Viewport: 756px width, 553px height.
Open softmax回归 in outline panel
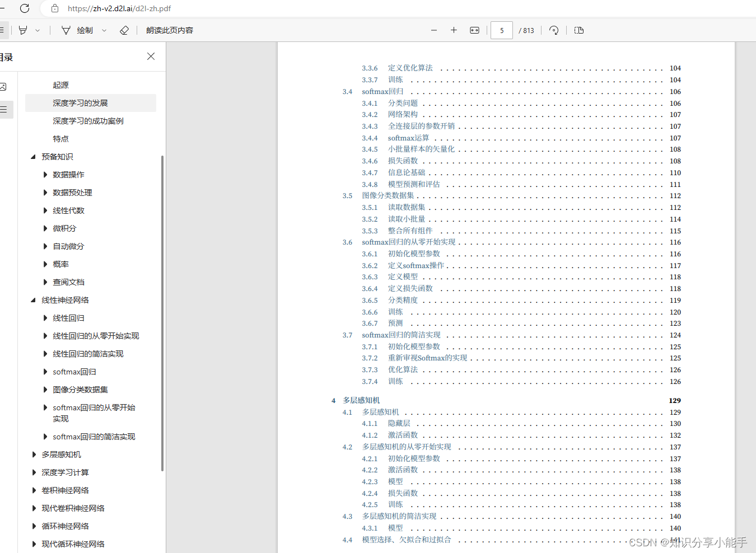click(74, 372)
